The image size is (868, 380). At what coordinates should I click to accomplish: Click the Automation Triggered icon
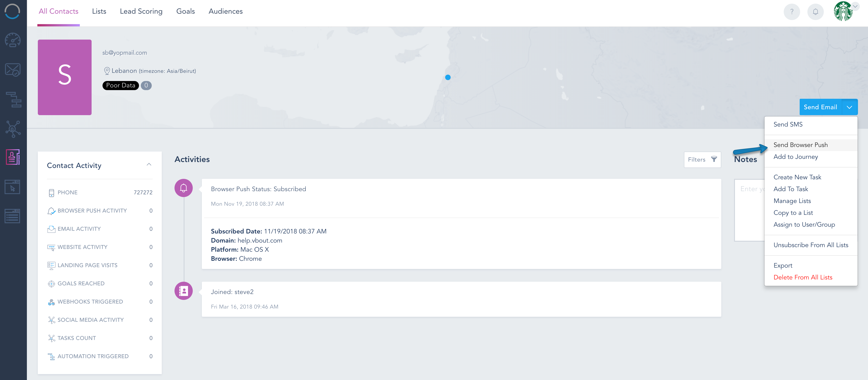51,356
